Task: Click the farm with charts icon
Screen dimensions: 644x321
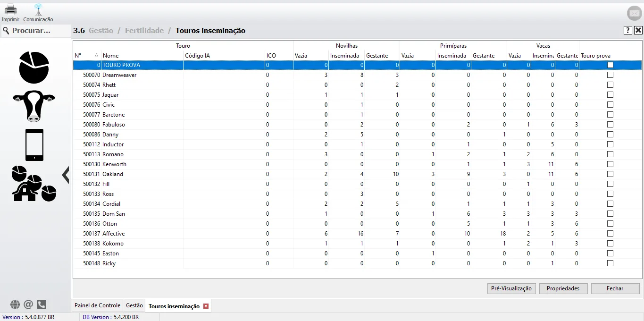Action: [x=34, y=184]
